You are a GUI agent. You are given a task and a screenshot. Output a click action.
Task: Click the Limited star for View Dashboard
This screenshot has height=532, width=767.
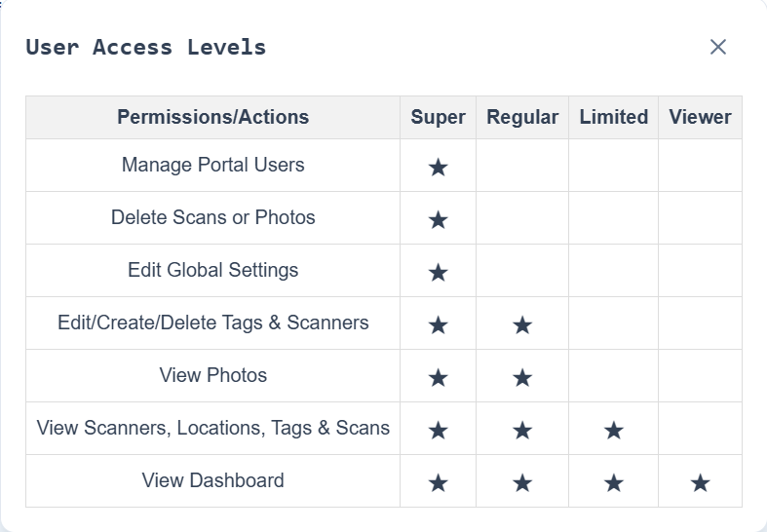(613, 482)
